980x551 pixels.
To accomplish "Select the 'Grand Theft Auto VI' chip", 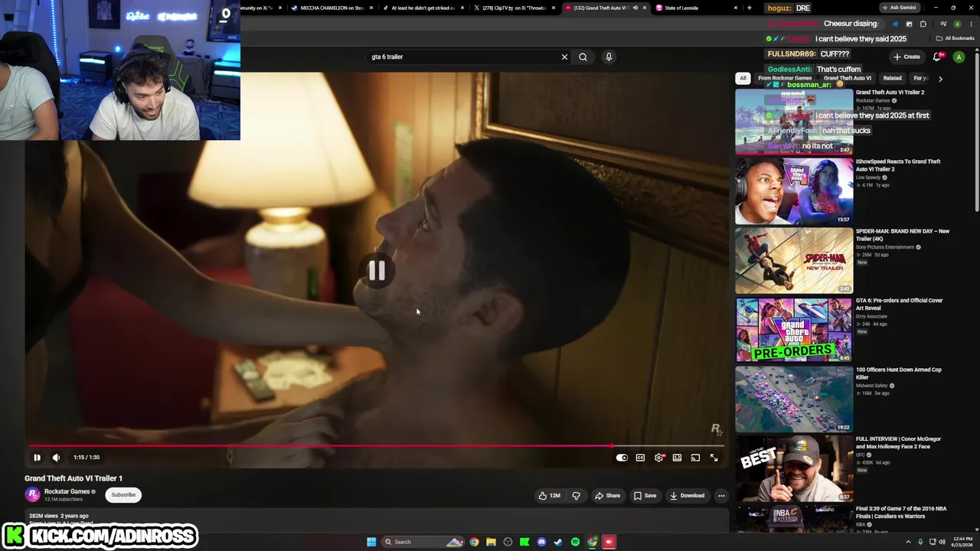I will pyautogui.click(x=848, y=78).
